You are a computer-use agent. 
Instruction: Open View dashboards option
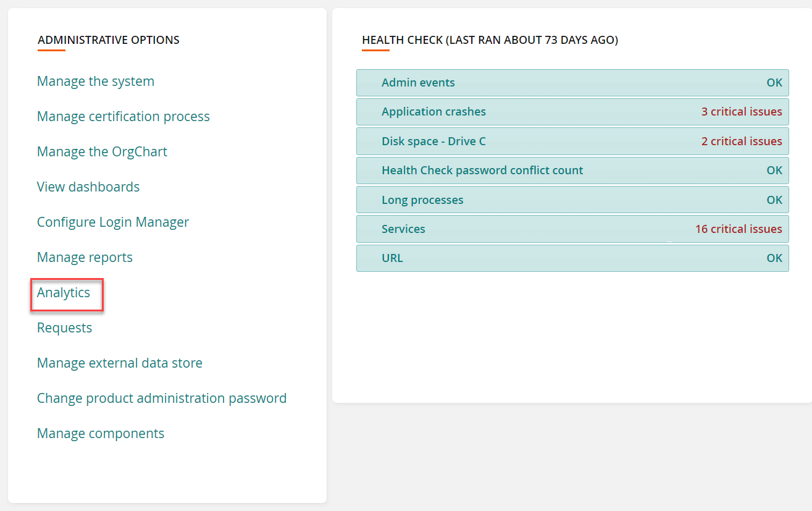[x=88, y=187]
